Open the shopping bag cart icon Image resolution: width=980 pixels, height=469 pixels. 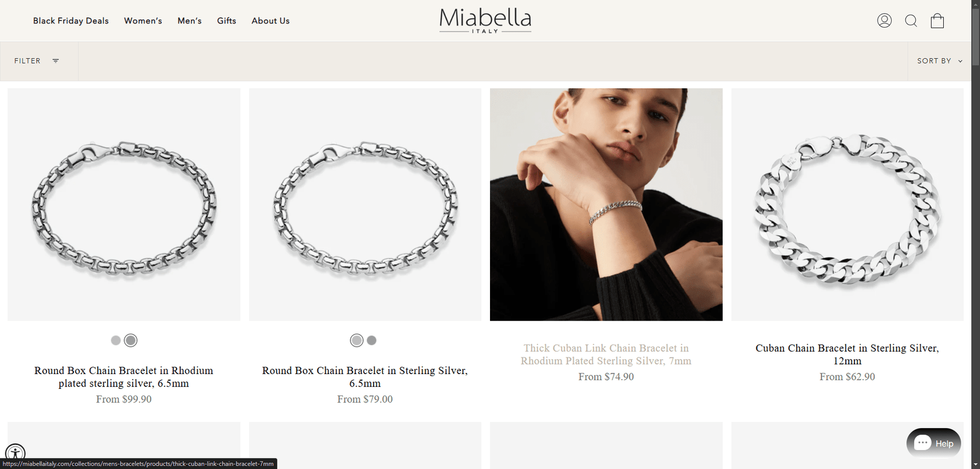[937, 21]
